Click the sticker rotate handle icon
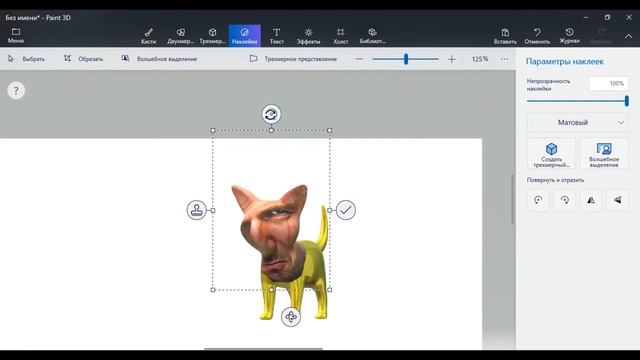This screenshot has width=640, height=360. coord(271,114)
